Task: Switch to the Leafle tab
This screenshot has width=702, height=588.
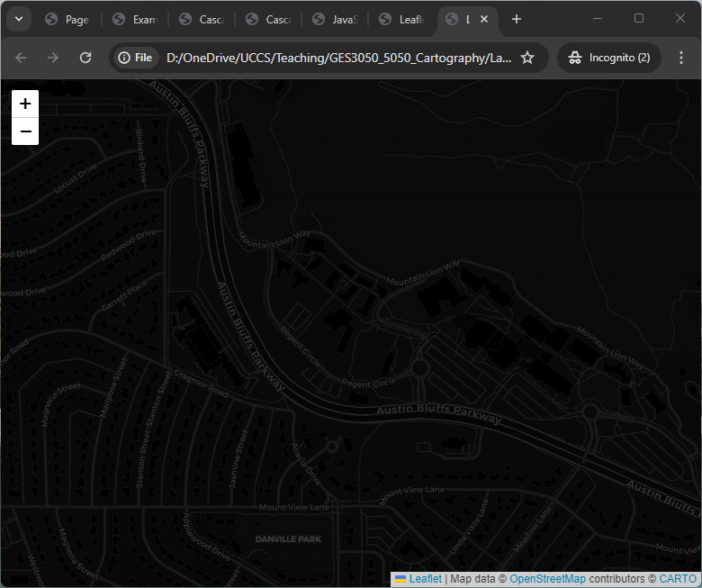Action: coord(402,19)
